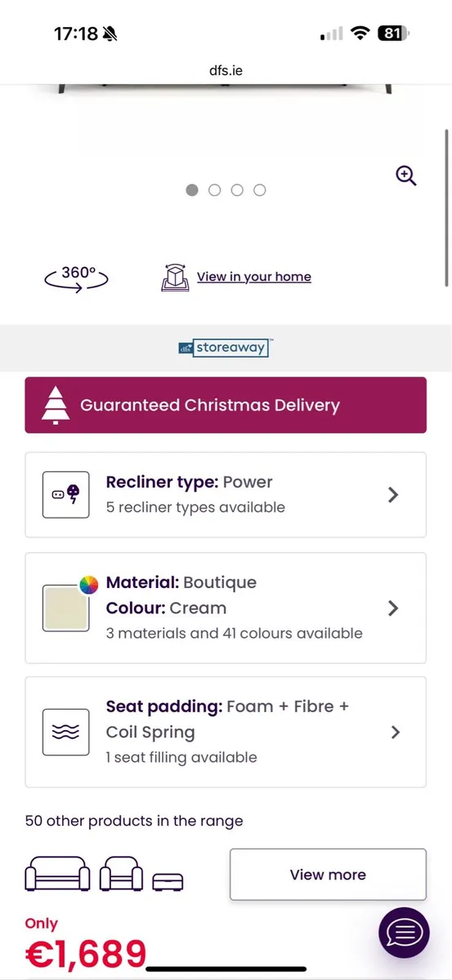452x980 pixels.
Task: Select the armchair range icon
Action: pyautogui.click(x=121, y=875)
